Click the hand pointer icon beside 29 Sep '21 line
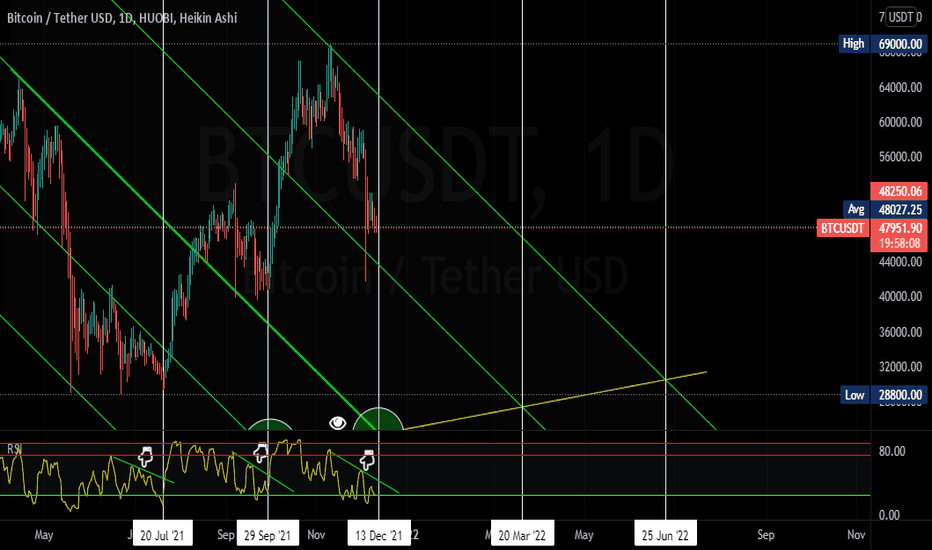The width and height of the screenshot is (932, 550). pyautogui.click(x=261, y=453)
